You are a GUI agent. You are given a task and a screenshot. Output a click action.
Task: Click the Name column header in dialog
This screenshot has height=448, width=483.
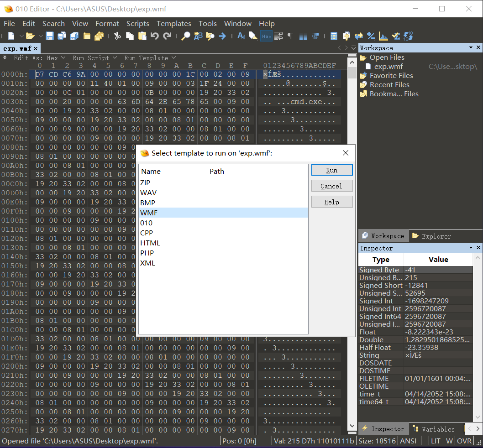pos(173,171)
